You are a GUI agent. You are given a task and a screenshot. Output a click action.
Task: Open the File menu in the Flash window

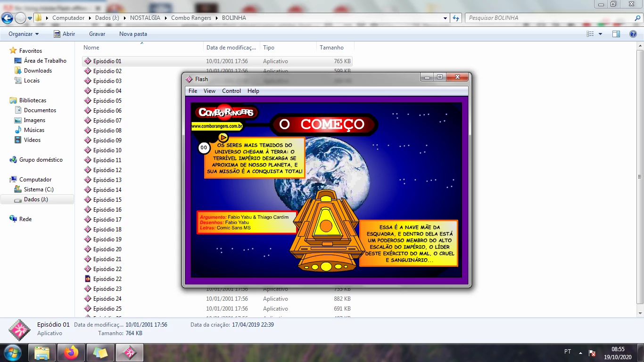pos(193,91)
